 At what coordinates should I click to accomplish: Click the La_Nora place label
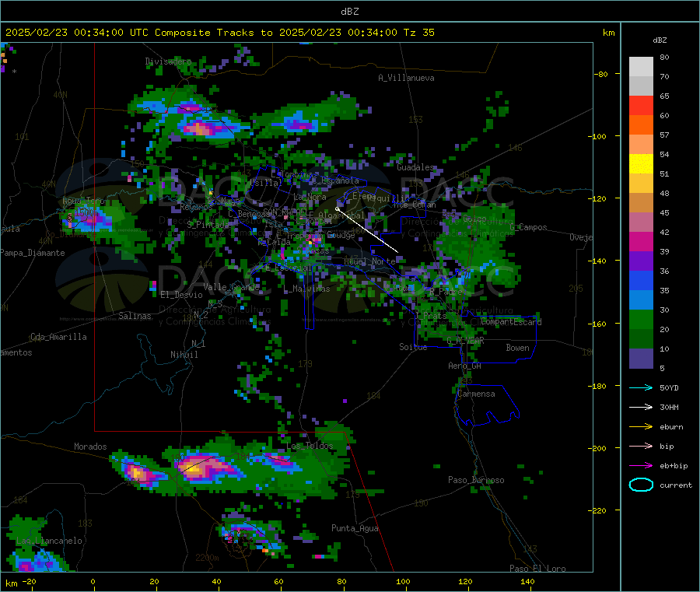[310, 197]
